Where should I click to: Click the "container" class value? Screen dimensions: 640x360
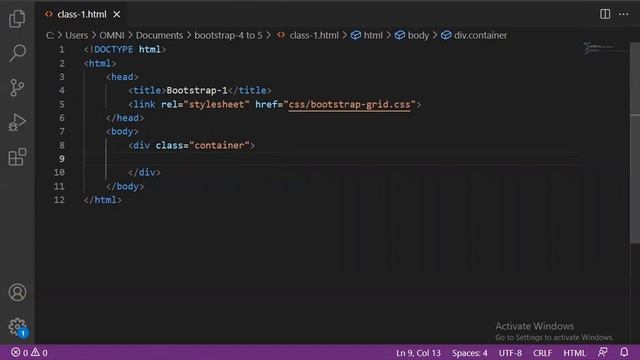click(x=219, y=146)
